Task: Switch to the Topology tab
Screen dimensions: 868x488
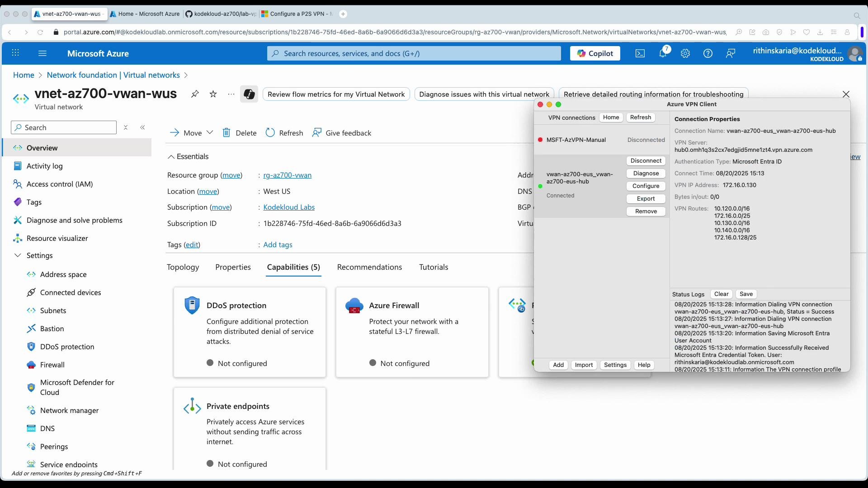Action: click(x=183, y=267)
